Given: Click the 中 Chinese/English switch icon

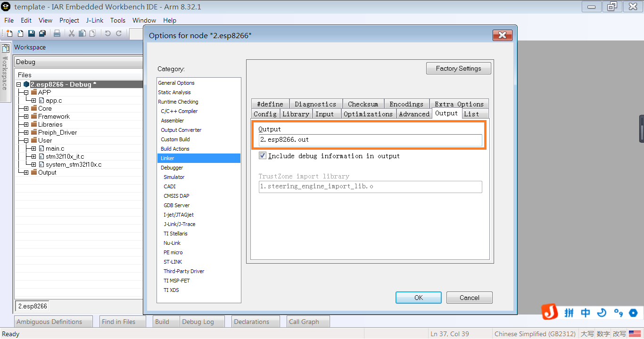Looking at the screenshot, I should (586, 313).
